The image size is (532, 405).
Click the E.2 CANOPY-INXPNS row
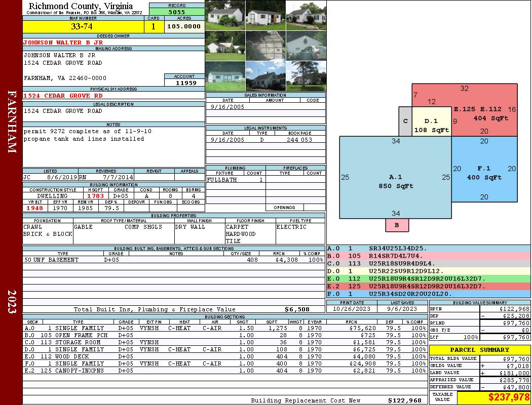[x=225, y=371]
